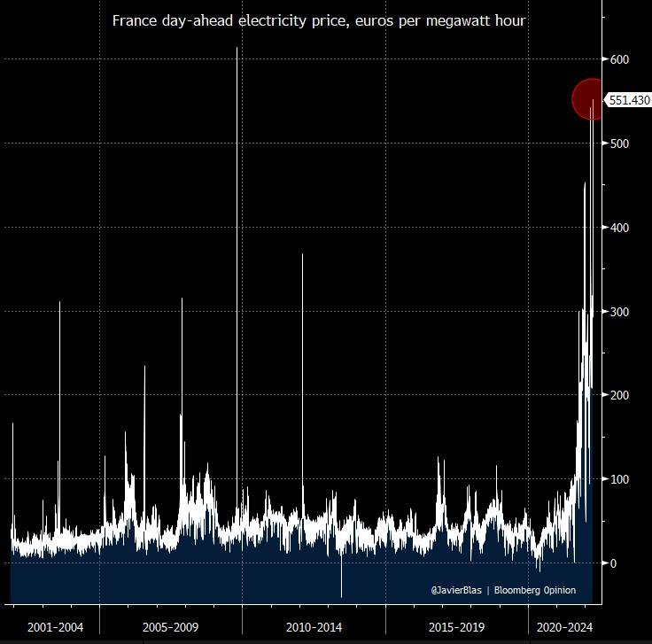This screenshot has width=652, height=644.
Task: Select the 2005-2009 period on the time axis
Action: tap(170, 627)
